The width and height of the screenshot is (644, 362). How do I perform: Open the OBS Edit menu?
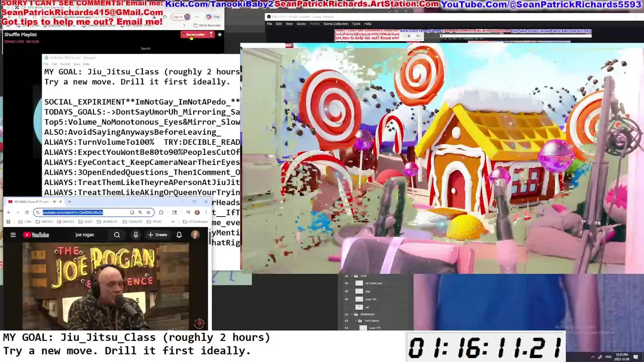[x=279, y=24]
